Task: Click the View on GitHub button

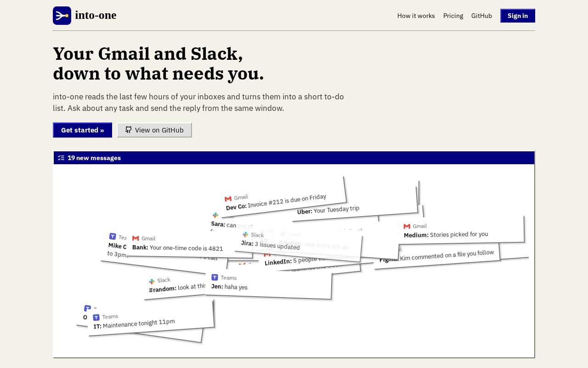Action: [x=154, y=130]
